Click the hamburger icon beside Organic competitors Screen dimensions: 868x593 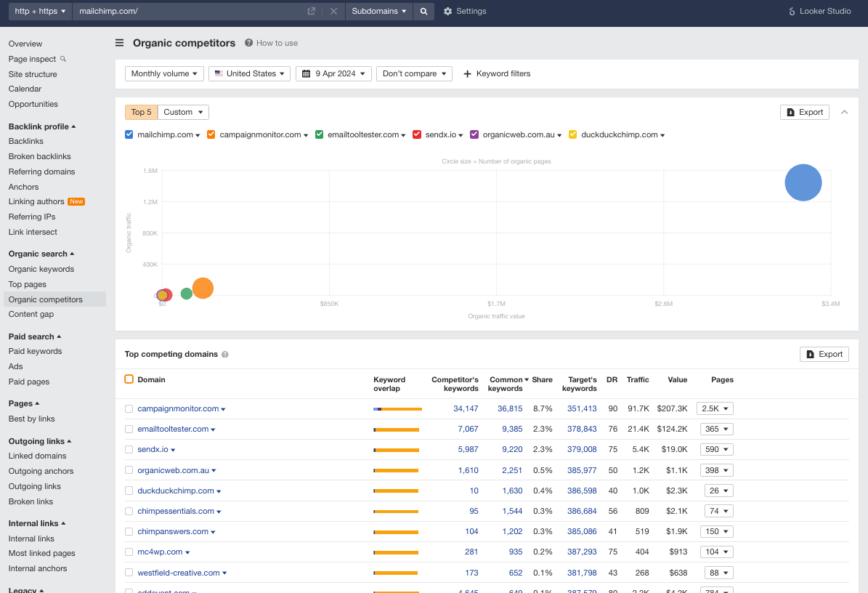119,43
